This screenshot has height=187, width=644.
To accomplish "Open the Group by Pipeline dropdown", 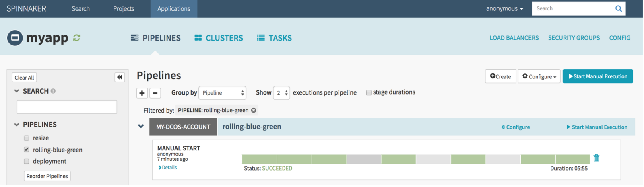I will pos(222,93).
